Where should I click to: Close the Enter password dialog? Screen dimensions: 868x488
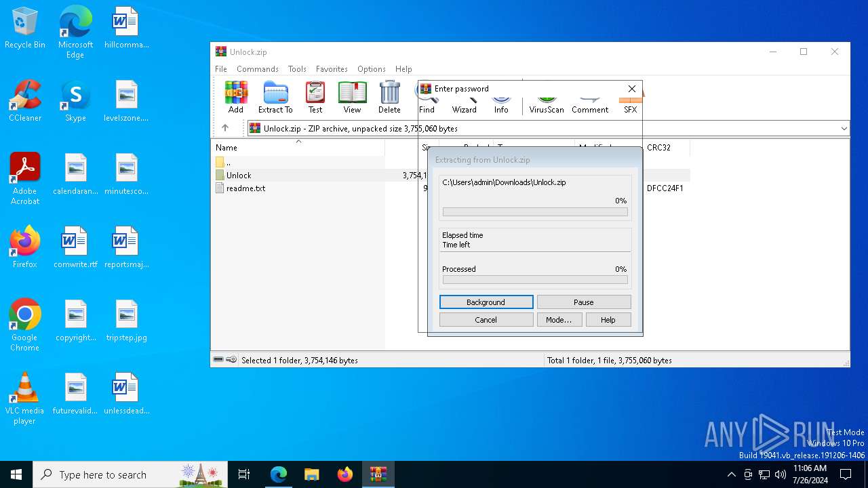[x=632, y=89]
